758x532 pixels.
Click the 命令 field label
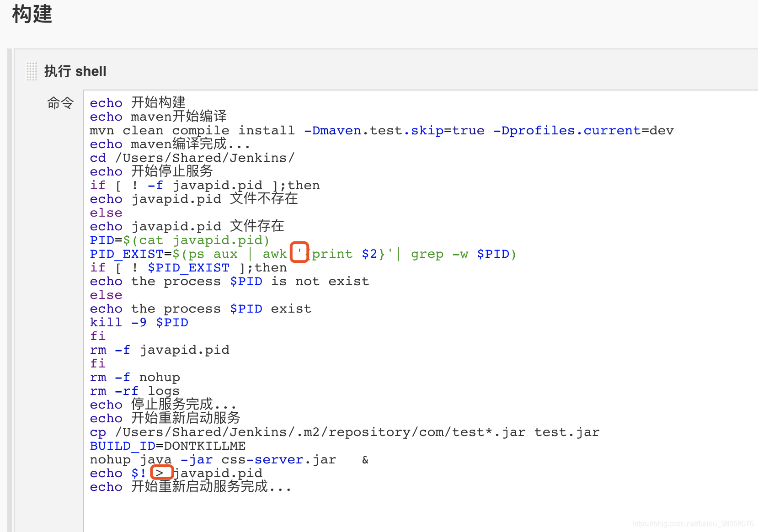tap(60, 103)
